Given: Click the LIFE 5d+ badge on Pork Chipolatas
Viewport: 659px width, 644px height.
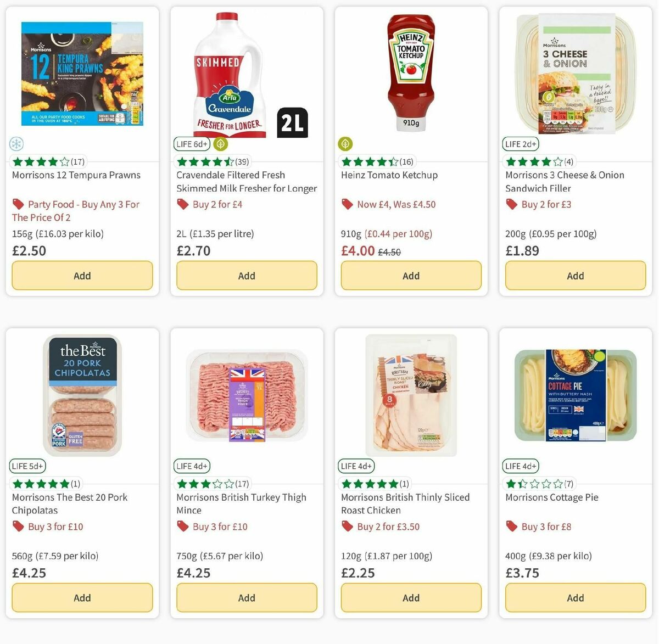Looking at the screenshot, I should tap(27, 466).
